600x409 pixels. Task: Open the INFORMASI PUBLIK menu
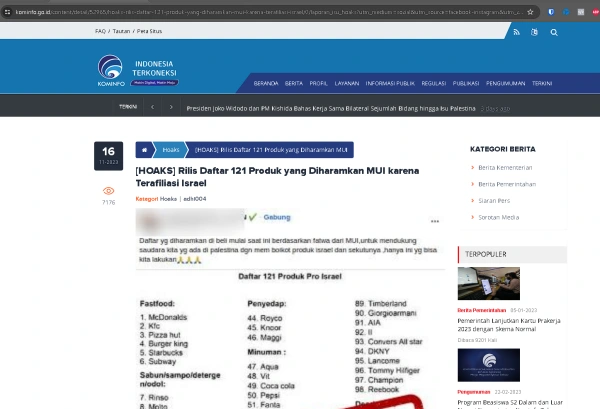tap(390, 83)
